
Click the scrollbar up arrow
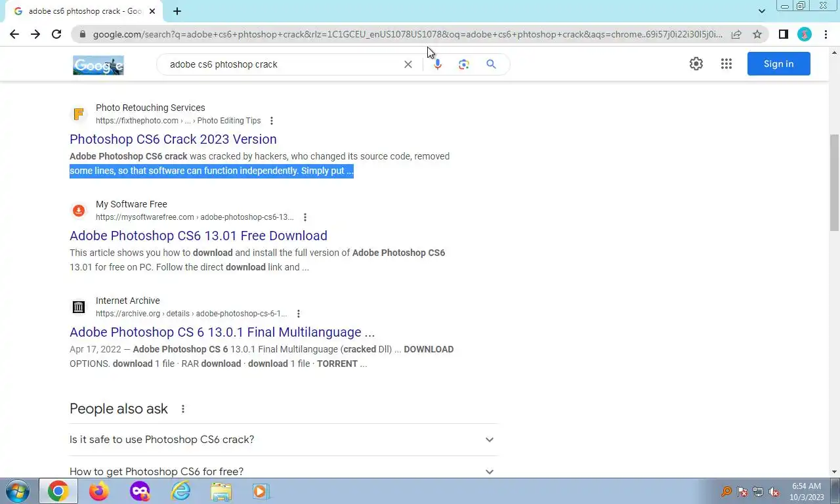pos(834,52)
